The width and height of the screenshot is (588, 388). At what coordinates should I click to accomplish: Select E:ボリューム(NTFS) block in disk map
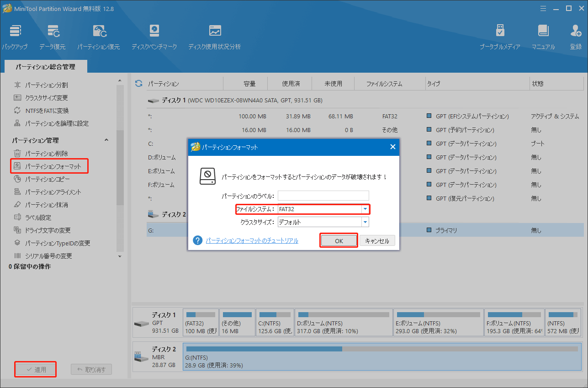point(438,323)
